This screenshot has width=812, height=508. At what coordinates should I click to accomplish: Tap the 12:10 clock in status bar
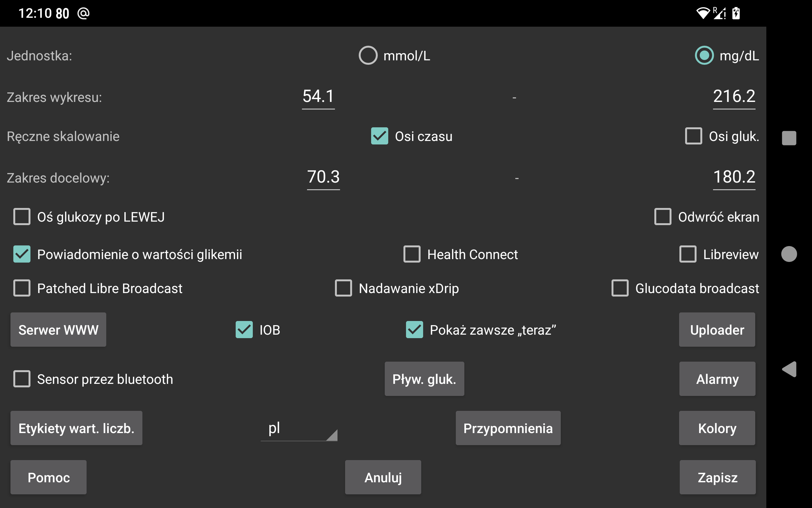tap(35, 13)
